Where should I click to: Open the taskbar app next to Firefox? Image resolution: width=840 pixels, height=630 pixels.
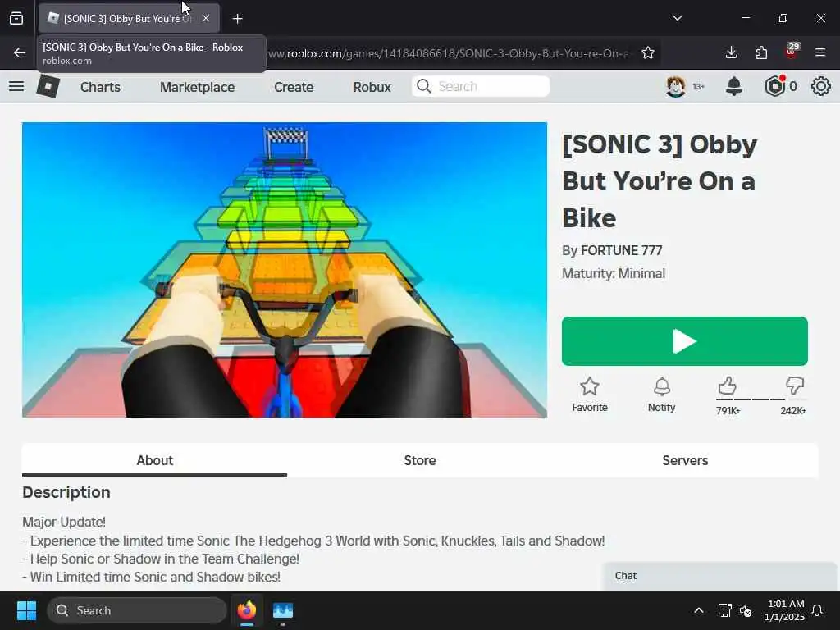click(x=283, y=610)
